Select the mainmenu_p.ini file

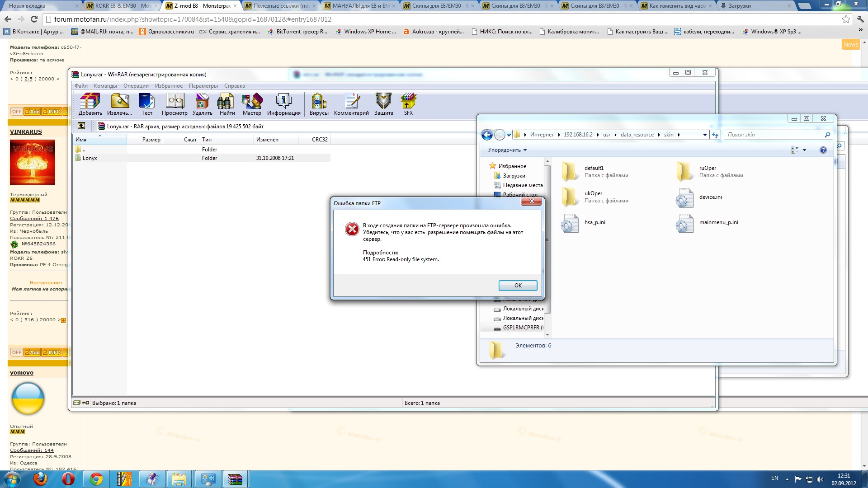[707, 222]
